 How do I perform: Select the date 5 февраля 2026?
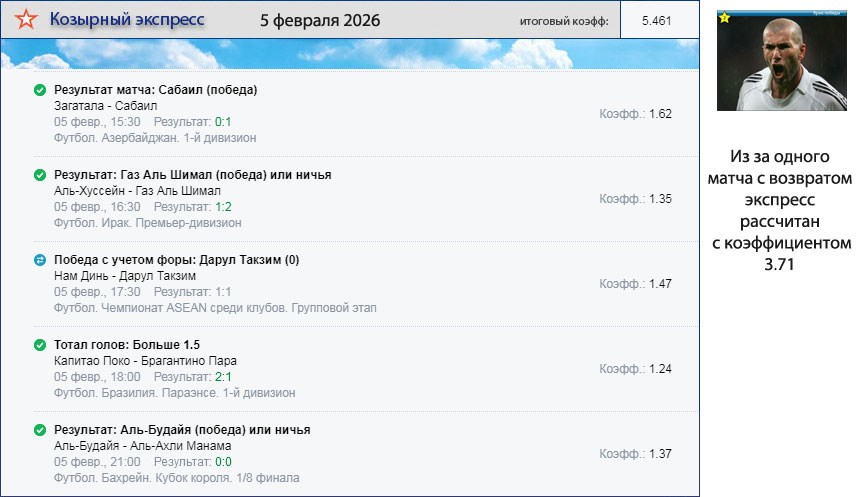click(320, 20)
